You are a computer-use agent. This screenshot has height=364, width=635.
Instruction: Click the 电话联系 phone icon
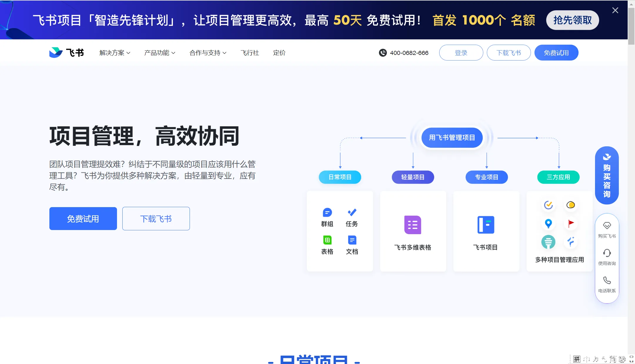click(x=607, y=280)
